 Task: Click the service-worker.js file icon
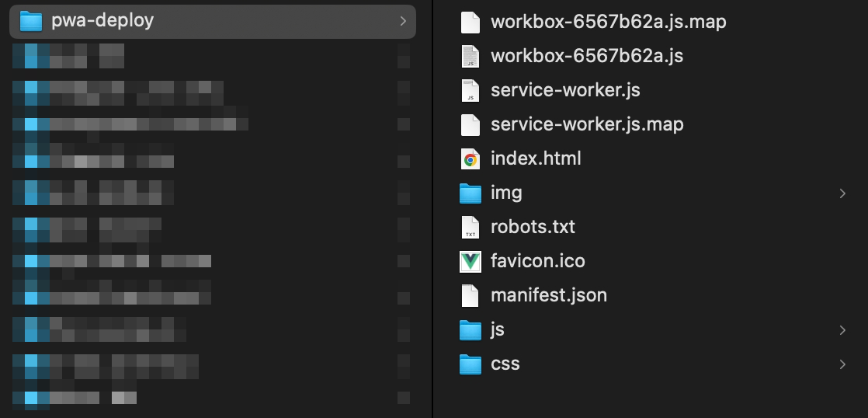(470, 91)
